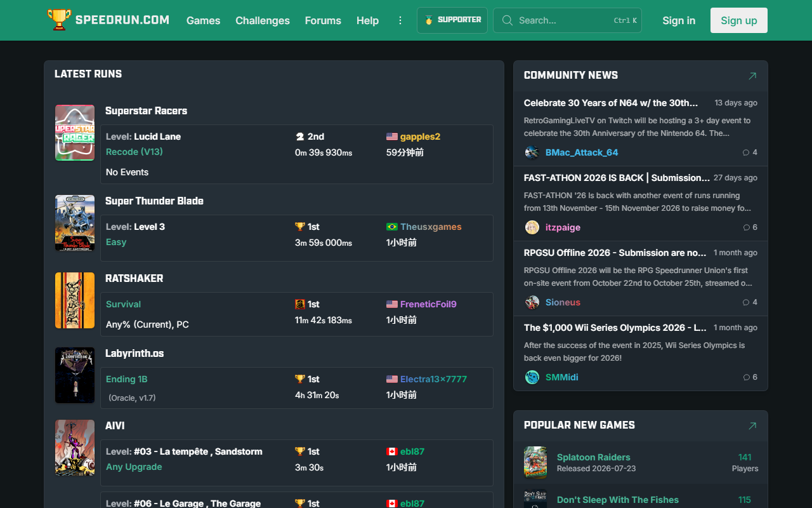Open the Labyrinth.os game title
This screenshot has width=812, height=508.
tap(134, 353)
